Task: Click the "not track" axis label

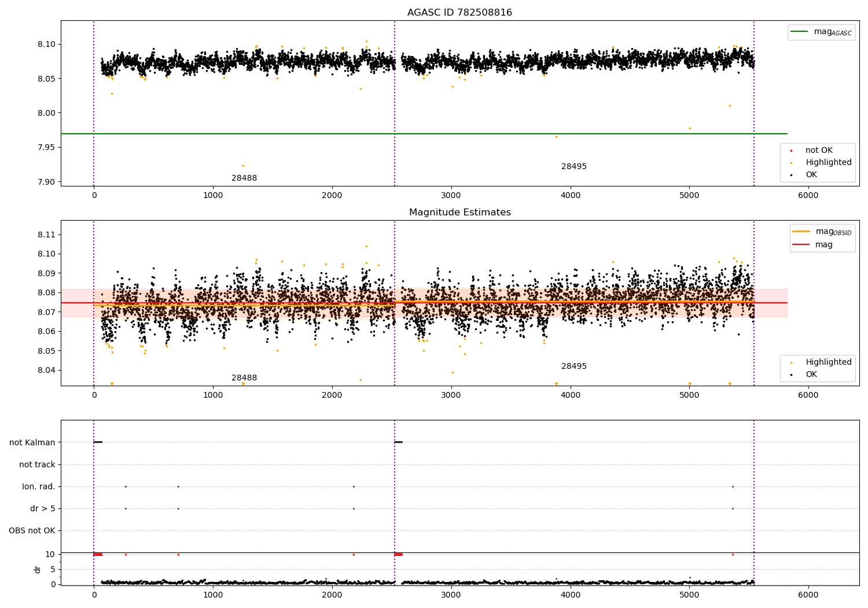Action: click(x=37, y=464)
